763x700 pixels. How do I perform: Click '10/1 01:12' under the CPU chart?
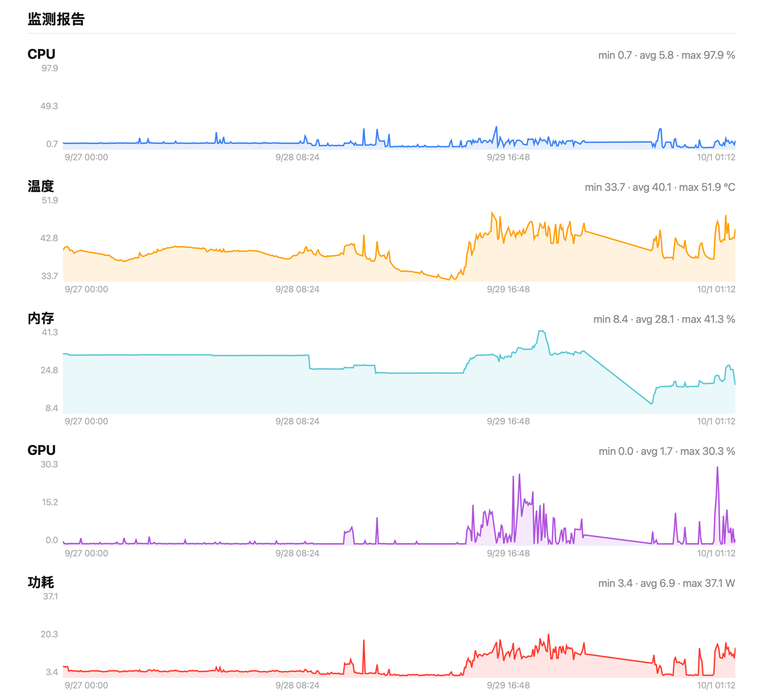tap(716, 158)
